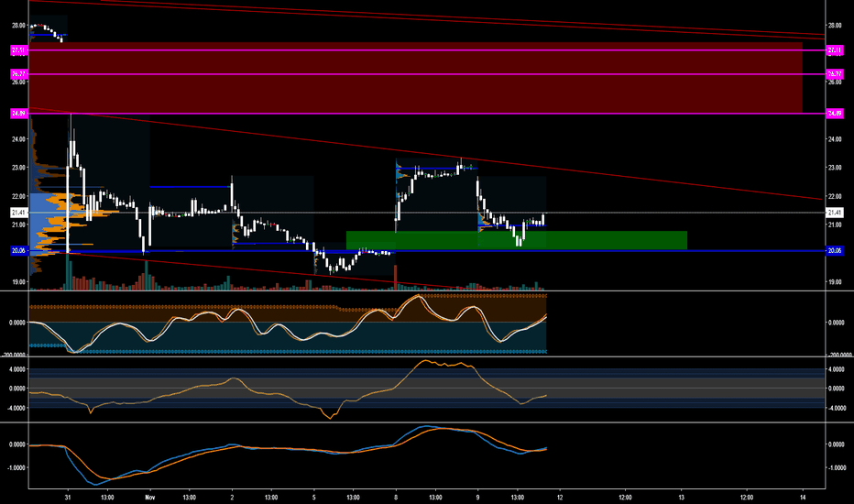The width and height of the screenshot is (854, 504).
Task: Click the 5 date label on the time axis
Action: [x=313, y=497]
